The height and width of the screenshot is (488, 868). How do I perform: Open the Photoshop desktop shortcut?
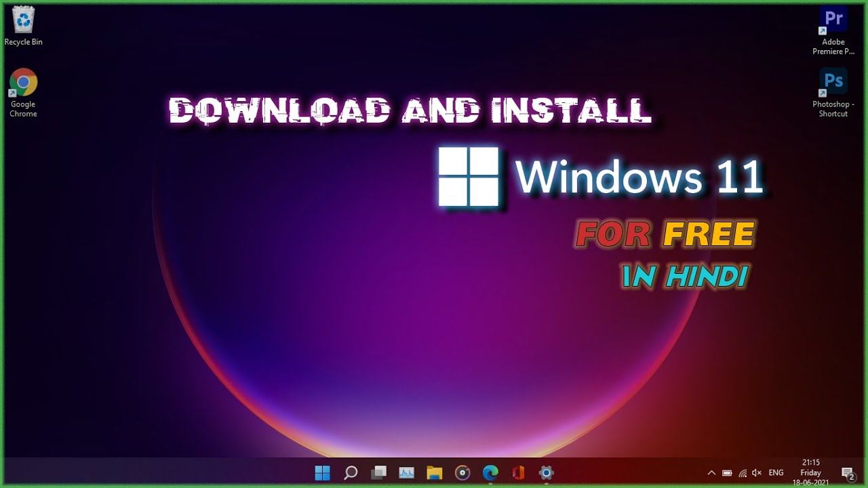pyautogui.click(x=833, y=93)
